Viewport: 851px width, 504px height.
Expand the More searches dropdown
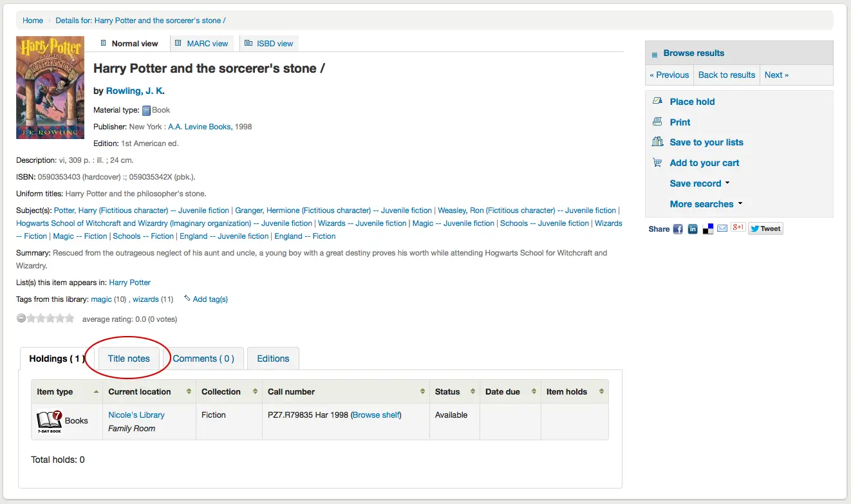coord(706,204)
